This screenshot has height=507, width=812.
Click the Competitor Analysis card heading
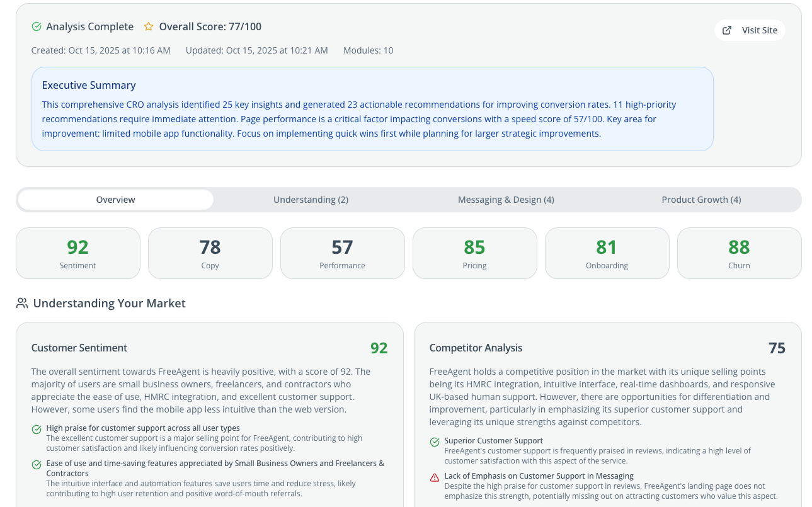point(476,348)
